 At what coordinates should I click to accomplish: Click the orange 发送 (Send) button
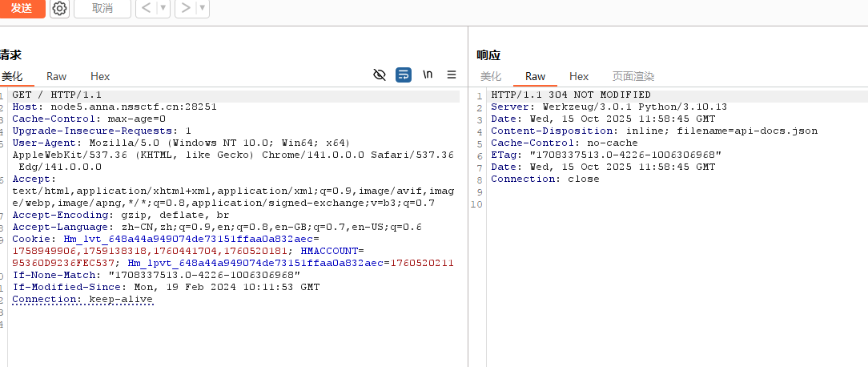[22, 8]
